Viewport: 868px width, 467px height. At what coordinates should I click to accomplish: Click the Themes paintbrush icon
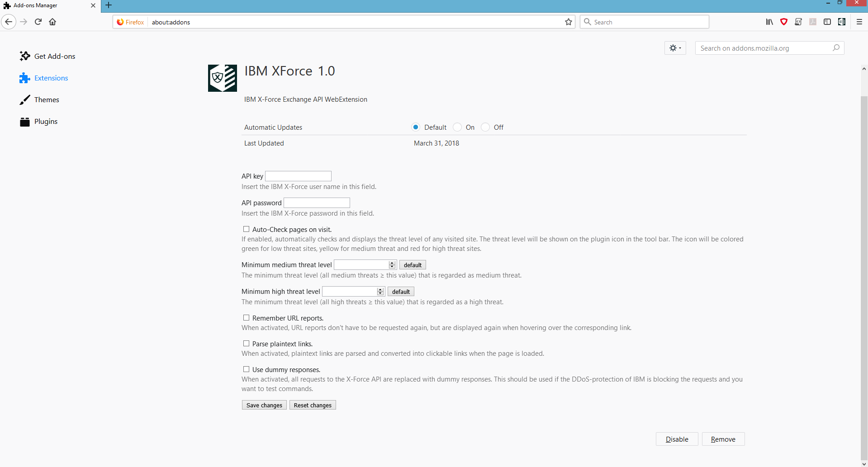click(x=25, y=99)
